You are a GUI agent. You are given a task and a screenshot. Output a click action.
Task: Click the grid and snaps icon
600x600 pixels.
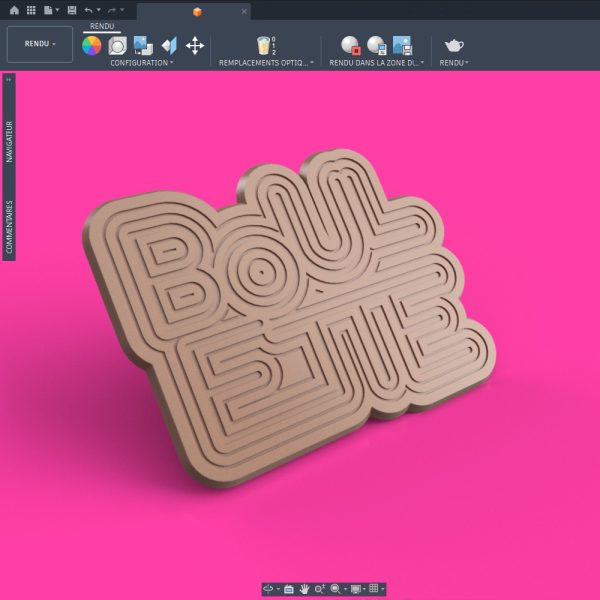coord(373,589)
